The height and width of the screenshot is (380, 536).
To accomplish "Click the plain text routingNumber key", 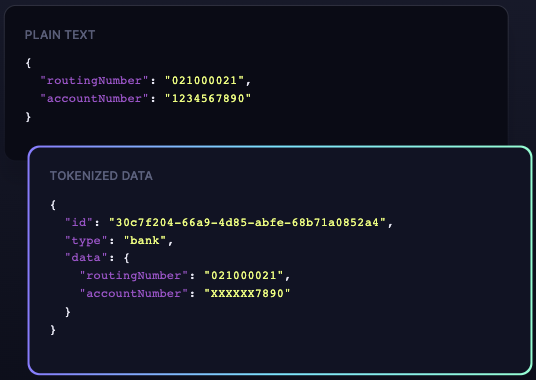I will coord(94,81).
